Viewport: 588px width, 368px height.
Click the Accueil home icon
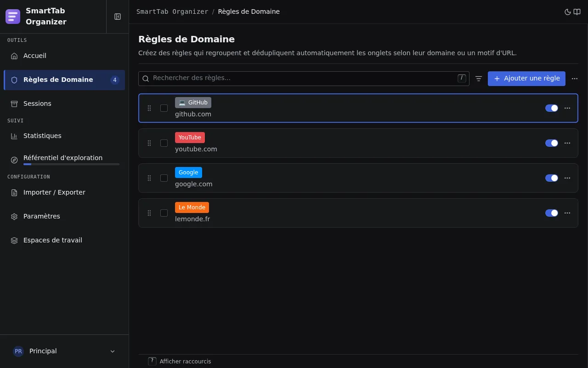pos(14,56)
